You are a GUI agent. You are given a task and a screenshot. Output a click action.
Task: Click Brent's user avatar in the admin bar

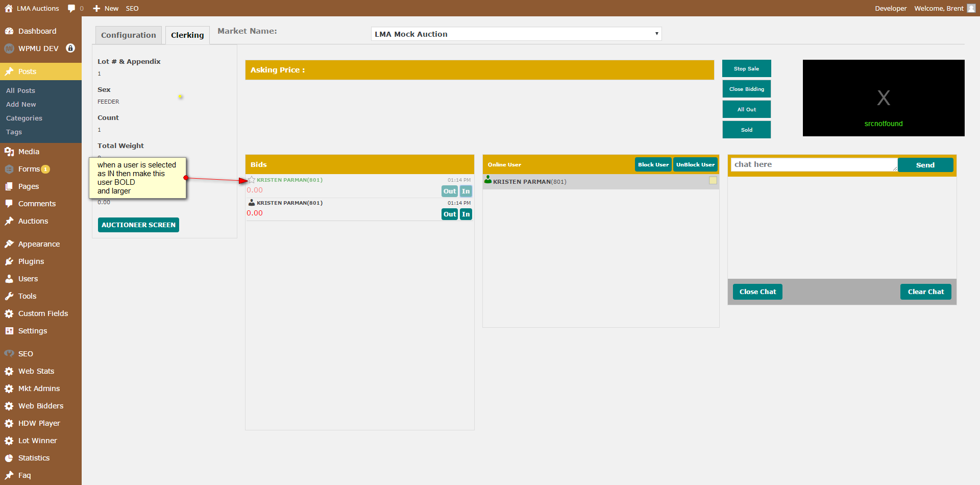click(x=971, y=8)
